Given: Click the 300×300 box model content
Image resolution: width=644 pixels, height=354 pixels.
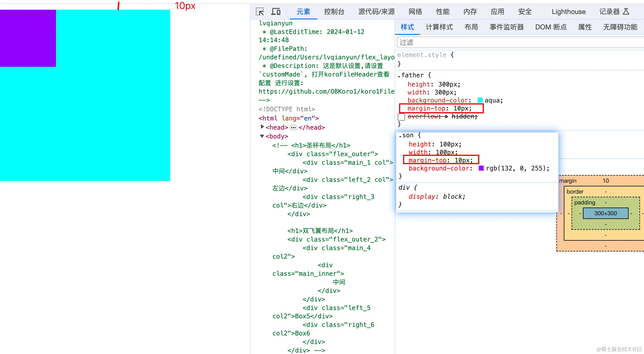Looking at the screenshot, I should click(605, 213).
